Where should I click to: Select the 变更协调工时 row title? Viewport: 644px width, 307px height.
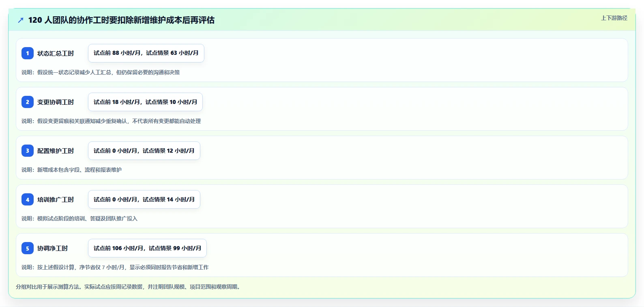56,102
